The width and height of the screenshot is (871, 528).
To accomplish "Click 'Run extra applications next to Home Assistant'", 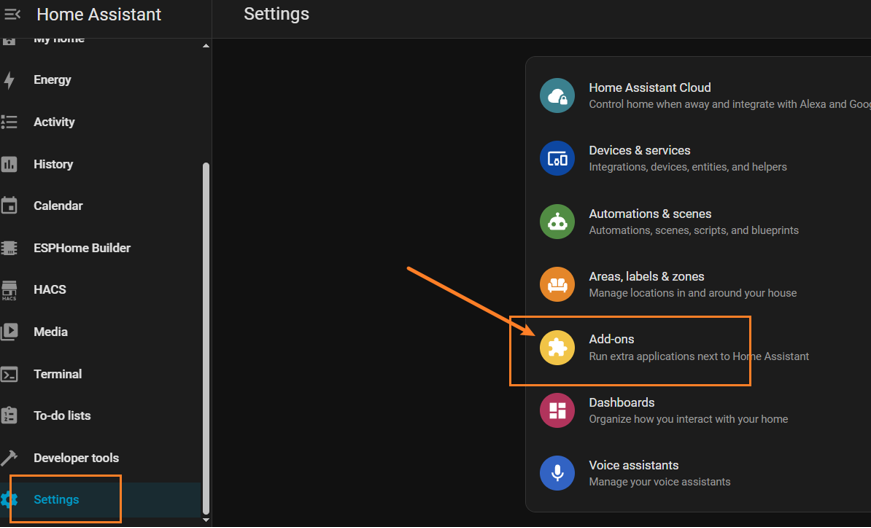I will pos(699,356).
